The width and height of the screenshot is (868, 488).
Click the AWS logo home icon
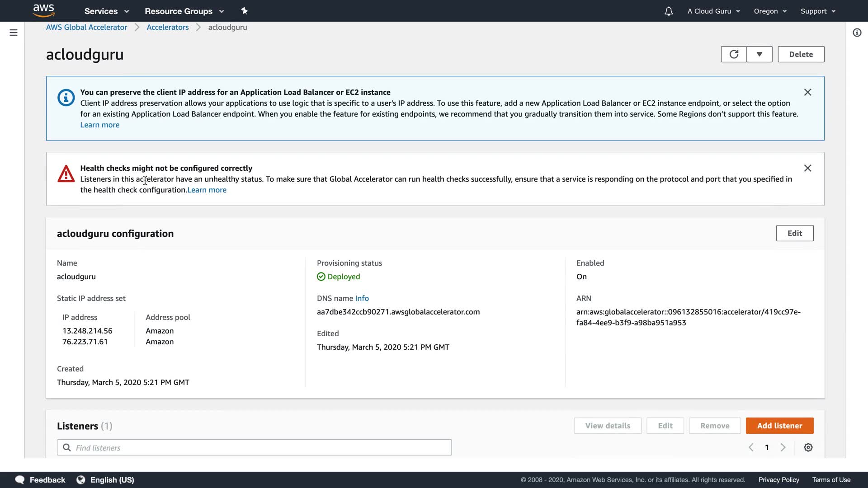coord(43,10)
